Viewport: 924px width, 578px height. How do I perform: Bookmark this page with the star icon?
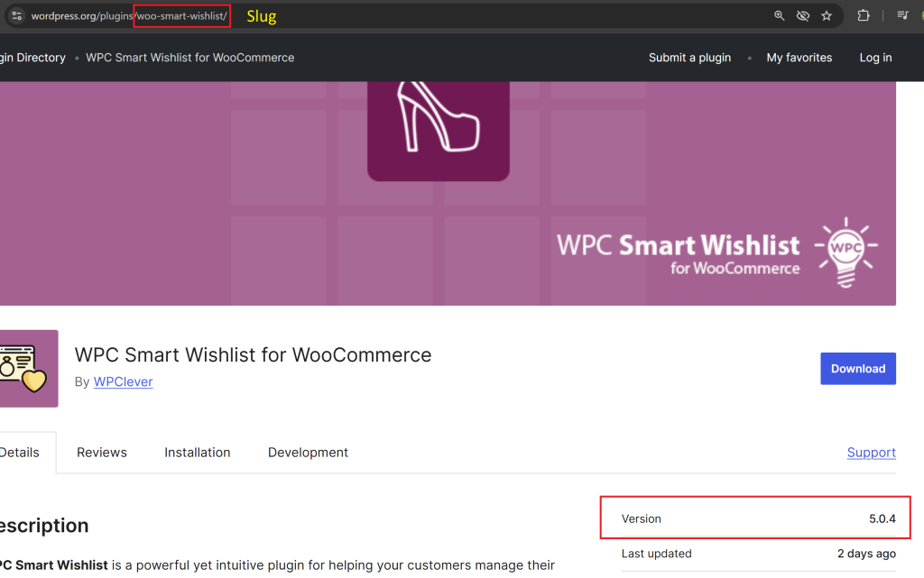827,15
